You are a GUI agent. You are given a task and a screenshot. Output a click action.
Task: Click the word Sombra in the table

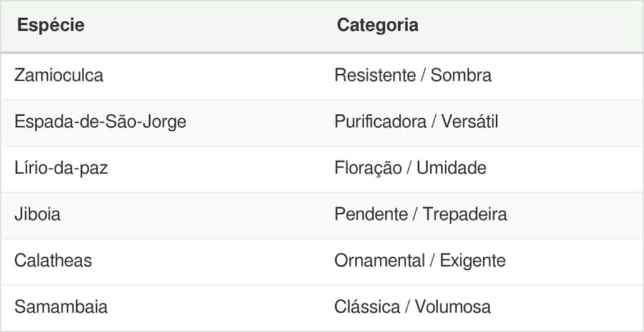(461, 75)
